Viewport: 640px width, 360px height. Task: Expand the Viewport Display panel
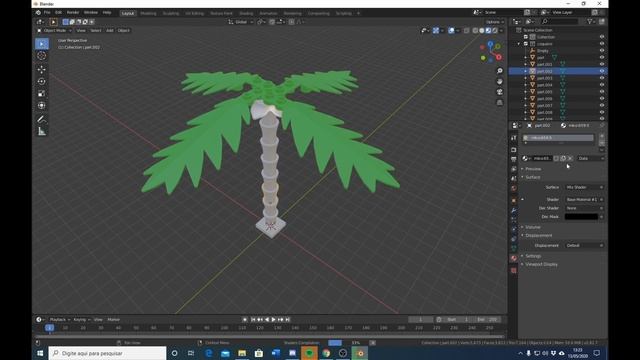541,264
